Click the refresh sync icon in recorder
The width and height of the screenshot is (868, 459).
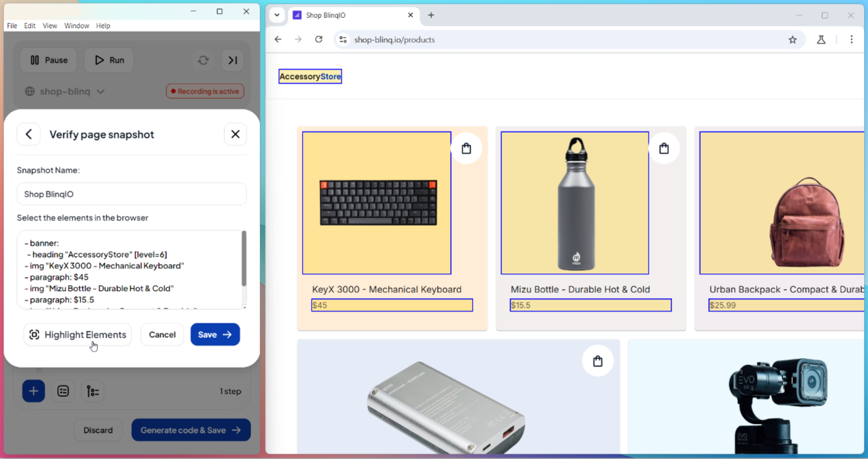tap(203, 60)
